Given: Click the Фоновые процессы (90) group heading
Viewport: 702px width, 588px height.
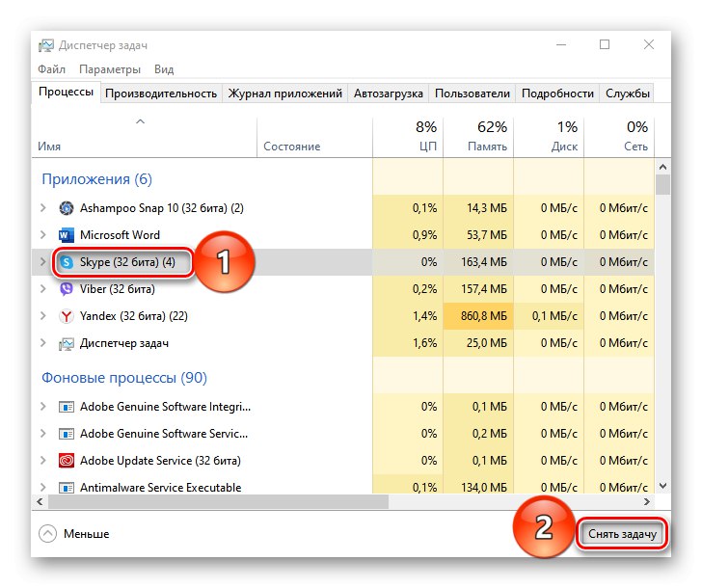Looking at the screenshot, I should point(124,378).
